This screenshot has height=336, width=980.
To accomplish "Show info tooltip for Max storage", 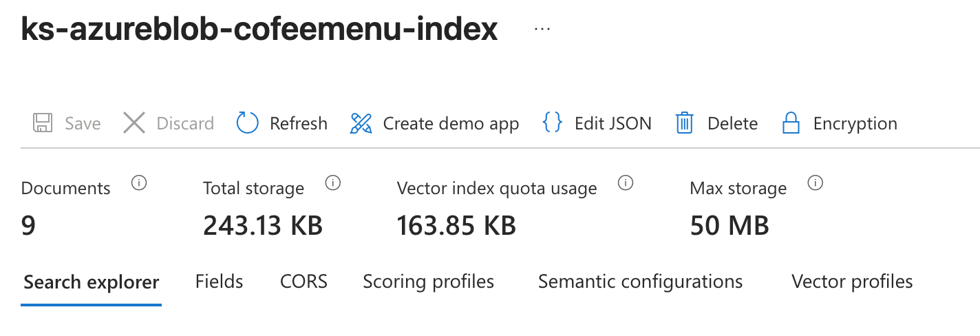I will click(816, 183).
